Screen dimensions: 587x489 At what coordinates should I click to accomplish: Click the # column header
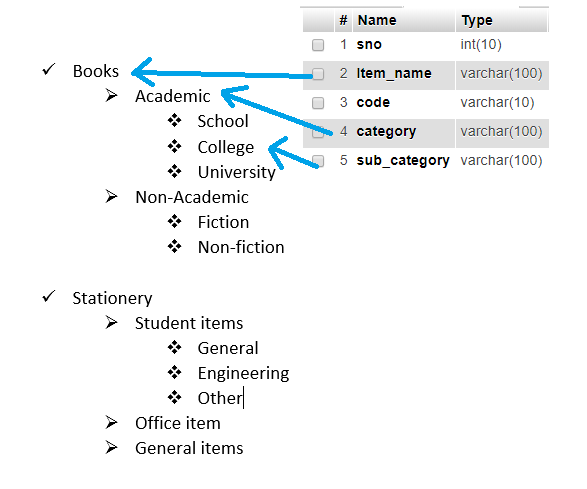(343, 20)
